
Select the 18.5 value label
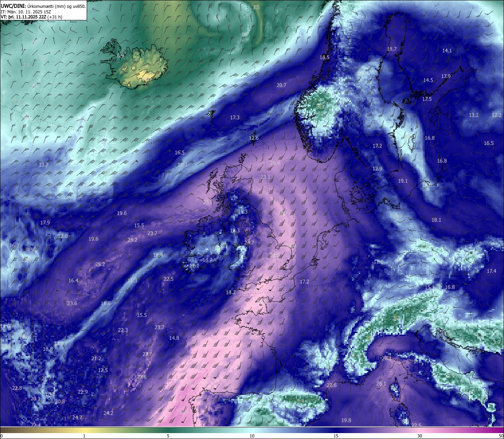tap(324, 57)
